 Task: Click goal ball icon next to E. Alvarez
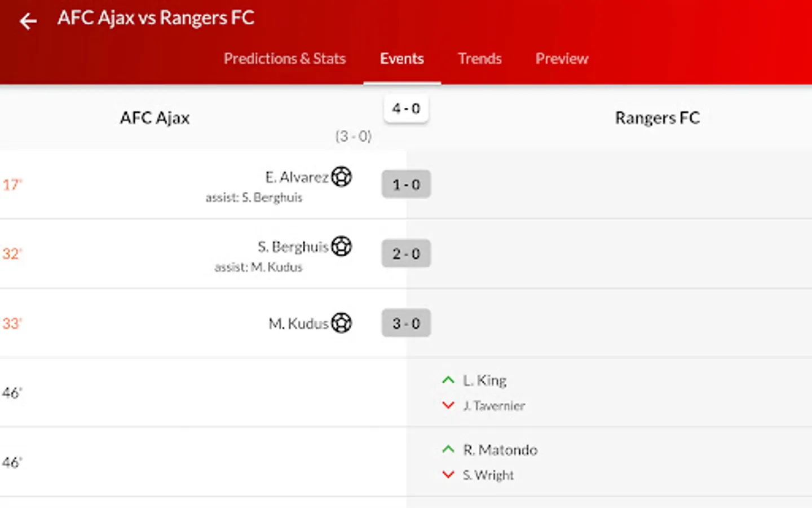(x=341, y=177)
